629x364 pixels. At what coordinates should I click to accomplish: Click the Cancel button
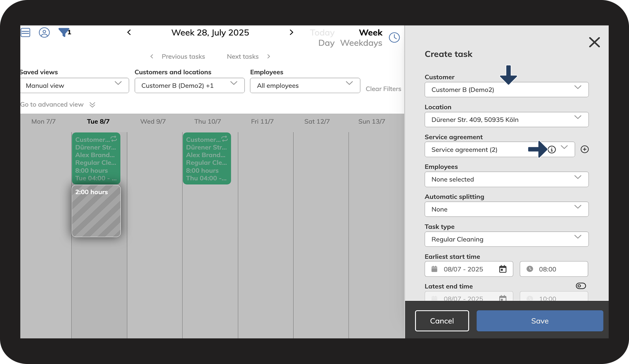click(442, 321)
